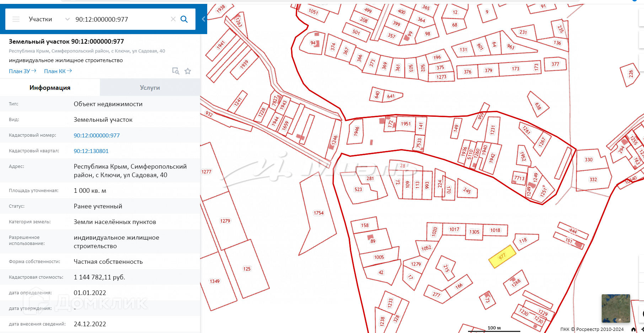Click inside the cadastral number search input
Viewport: 644px width, 333px height.
click(x=117, y=19)
